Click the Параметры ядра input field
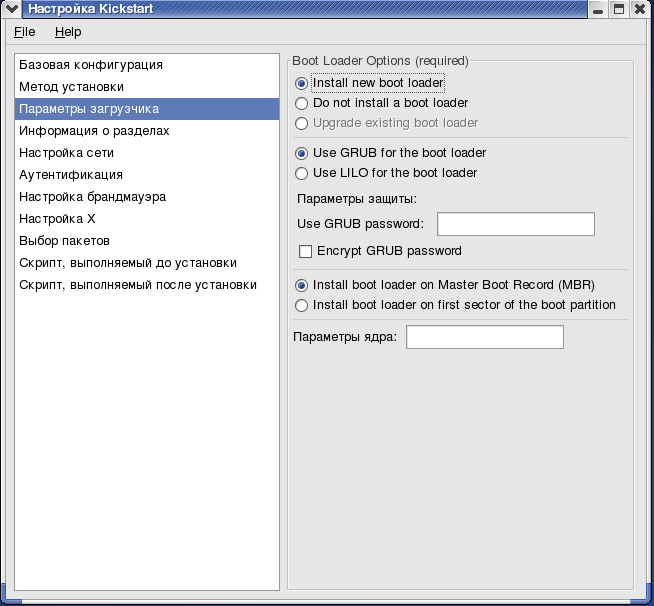This screenshot has width=654, height=606. point(485,337)
